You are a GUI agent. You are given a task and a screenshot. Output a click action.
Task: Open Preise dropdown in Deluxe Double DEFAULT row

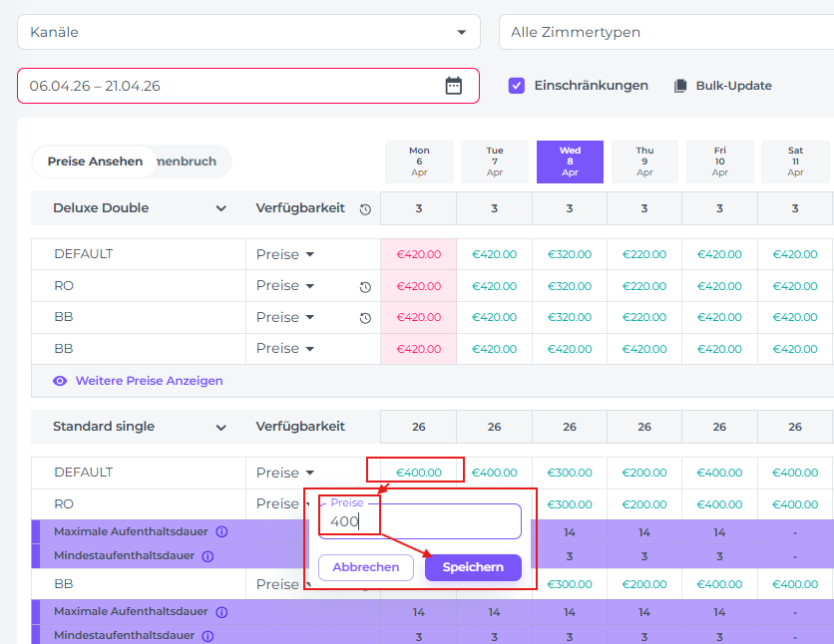coord(285,254)
